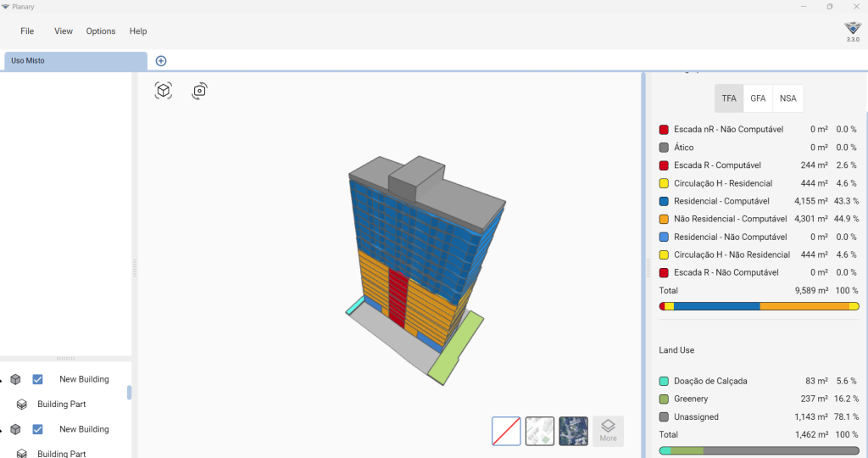This screenshot has height=458, width=868.
Task: Click the left panel horizontal splitter handle
Action: (x=65, y=358)
